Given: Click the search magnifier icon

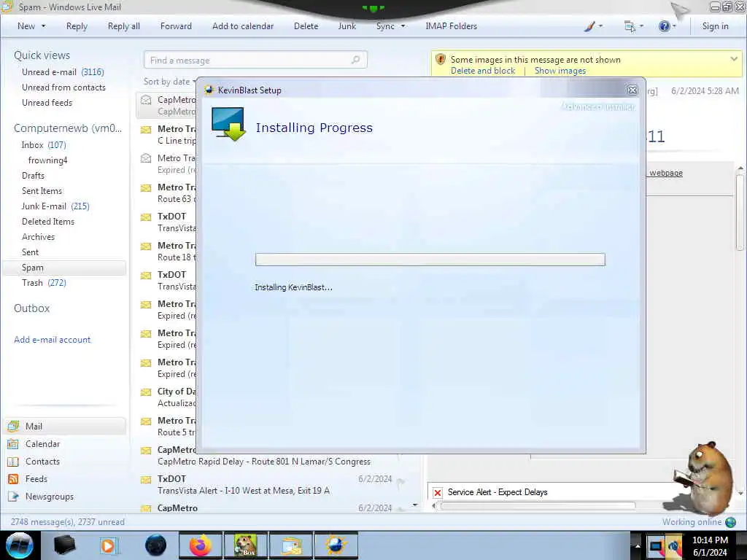Looking at the screenshot, I should (x=355, y=60).
